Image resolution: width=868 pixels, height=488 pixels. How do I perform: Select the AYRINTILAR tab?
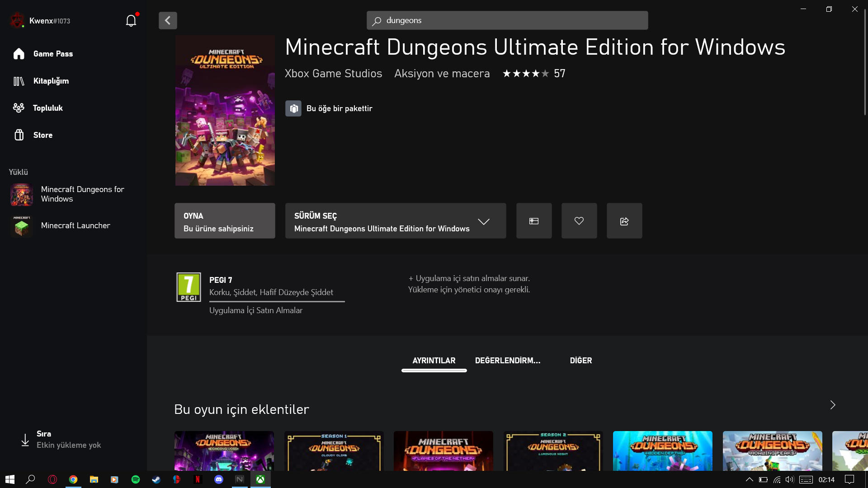pyautogui.click(x=434, y=361)
